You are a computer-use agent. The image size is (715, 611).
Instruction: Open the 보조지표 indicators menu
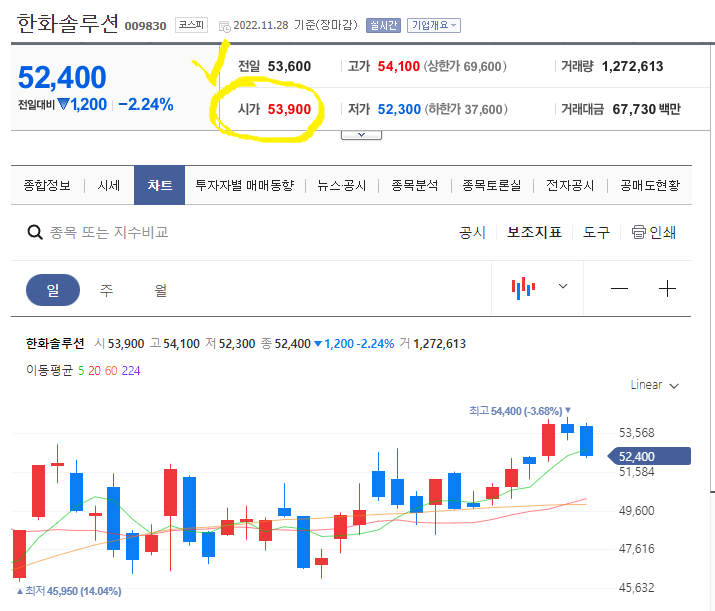534,233
